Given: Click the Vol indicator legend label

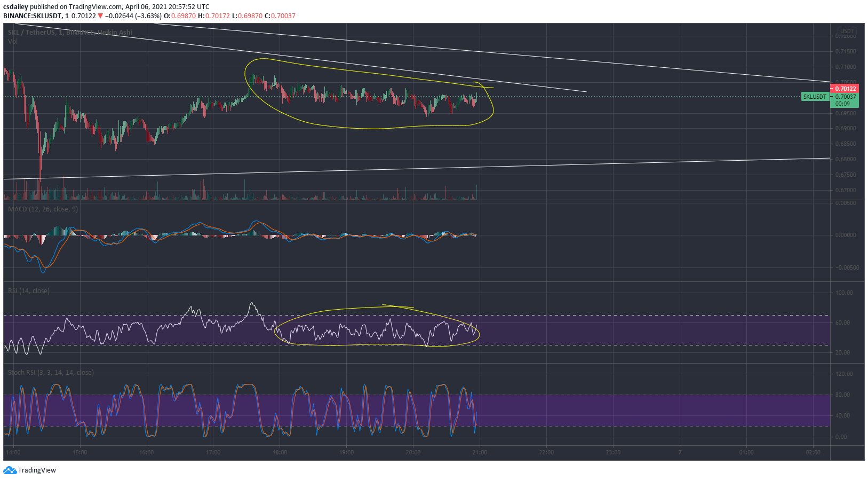Looking at the screenshot, I should [x=13, y=41].
